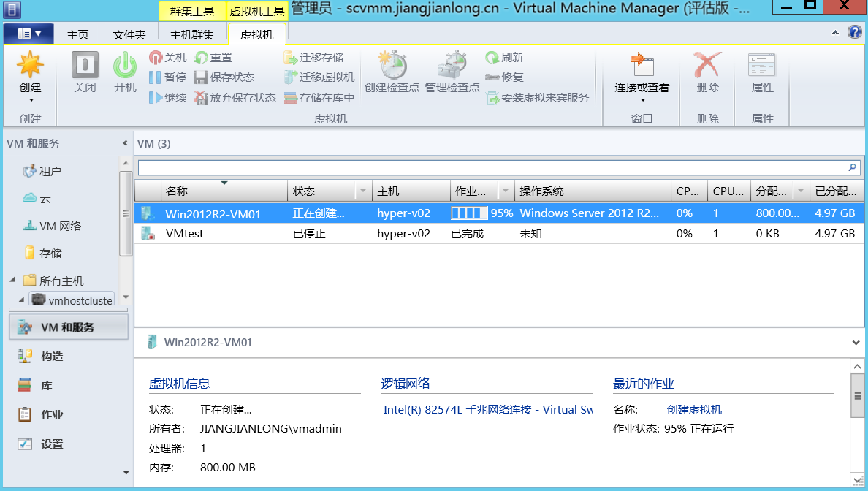This screenshot has width=868, height=491.
Task: Click the VMtest stopped VM icon
Action: [148, 234]
